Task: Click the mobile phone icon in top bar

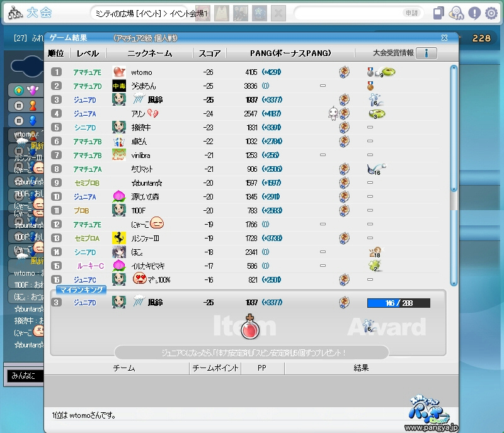Action: (438, 13)
